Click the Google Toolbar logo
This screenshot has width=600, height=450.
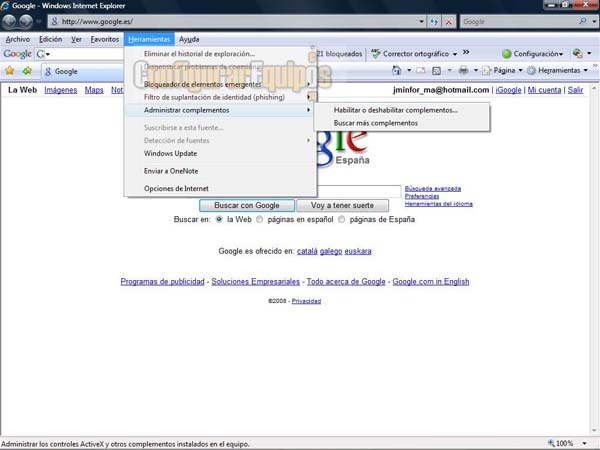(18, 54)
